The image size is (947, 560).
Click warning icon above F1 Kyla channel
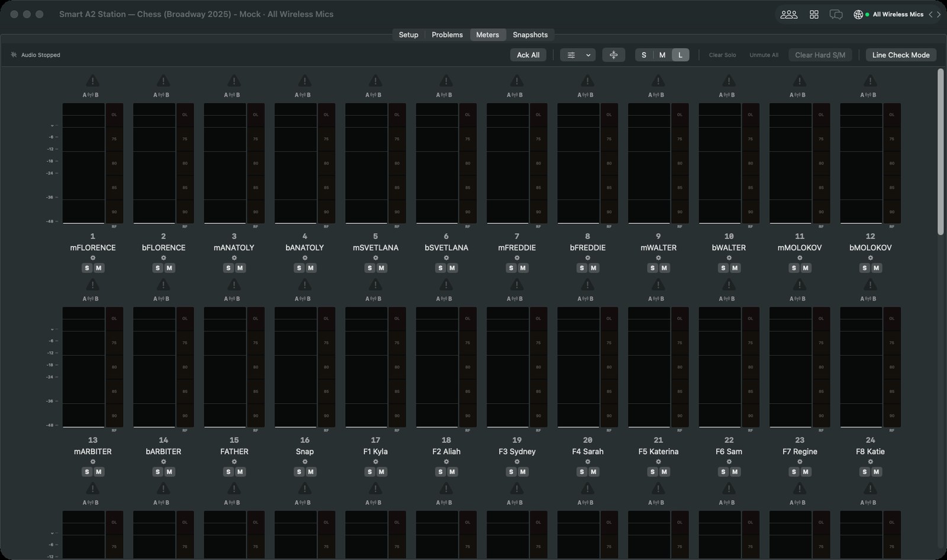click(x=375, y=285)
